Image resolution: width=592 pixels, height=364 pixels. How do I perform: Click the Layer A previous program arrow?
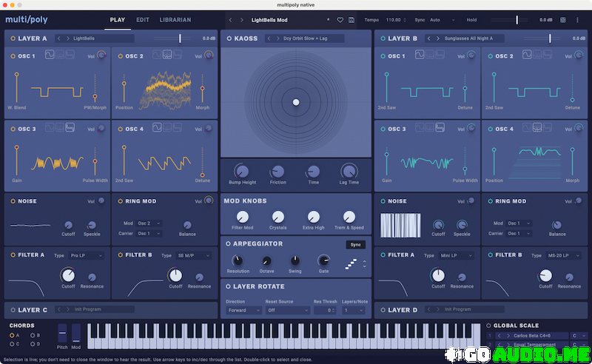pos(59,38)
